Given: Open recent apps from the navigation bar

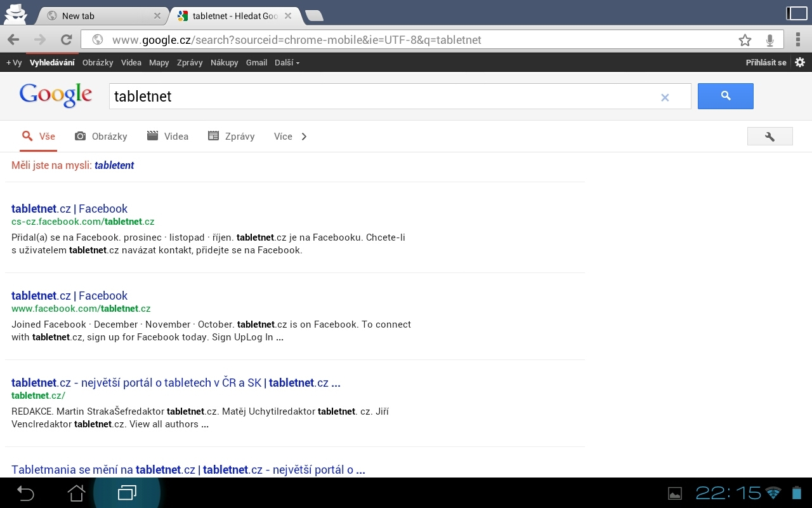Looking at the screenshot, I should click(126, 493).
